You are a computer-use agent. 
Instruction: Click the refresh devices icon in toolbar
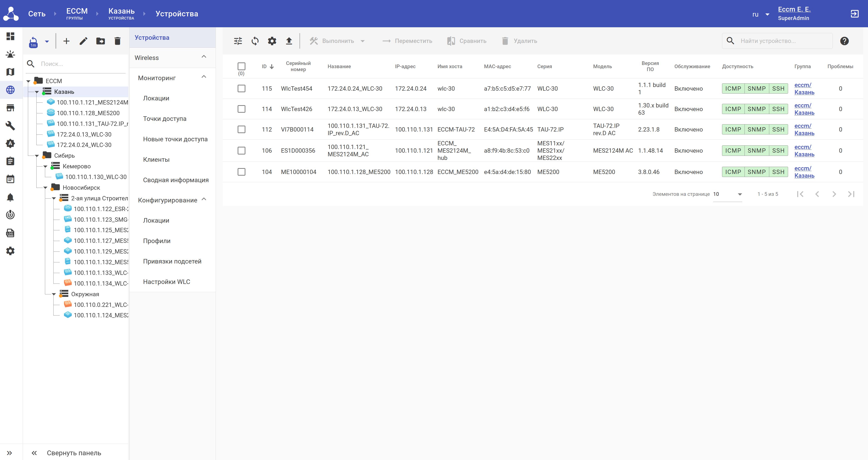[255, 41]
